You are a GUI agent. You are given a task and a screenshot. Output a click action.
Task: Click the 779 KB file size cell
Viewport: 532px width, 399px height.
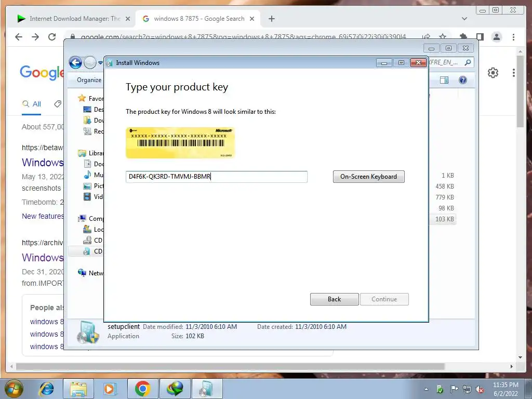pos(445,197)
